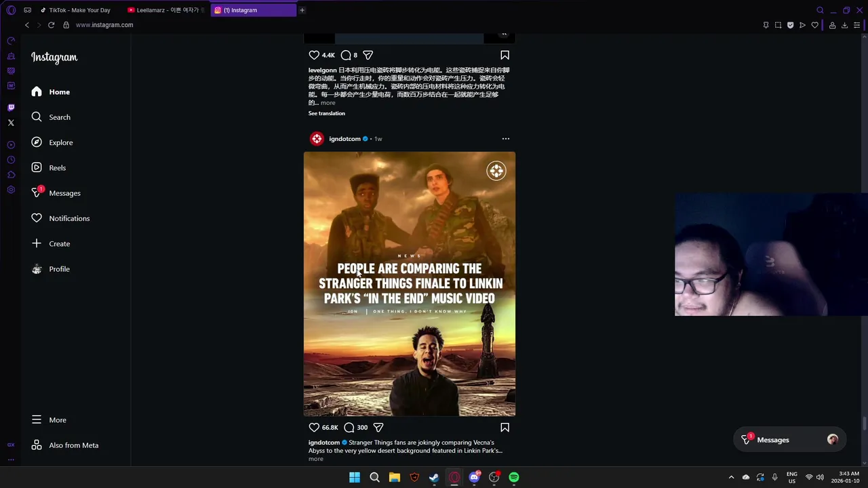Viewport: 868px width, 488px height.
Task: Open the Explore page
Action: tap(52, 142)
